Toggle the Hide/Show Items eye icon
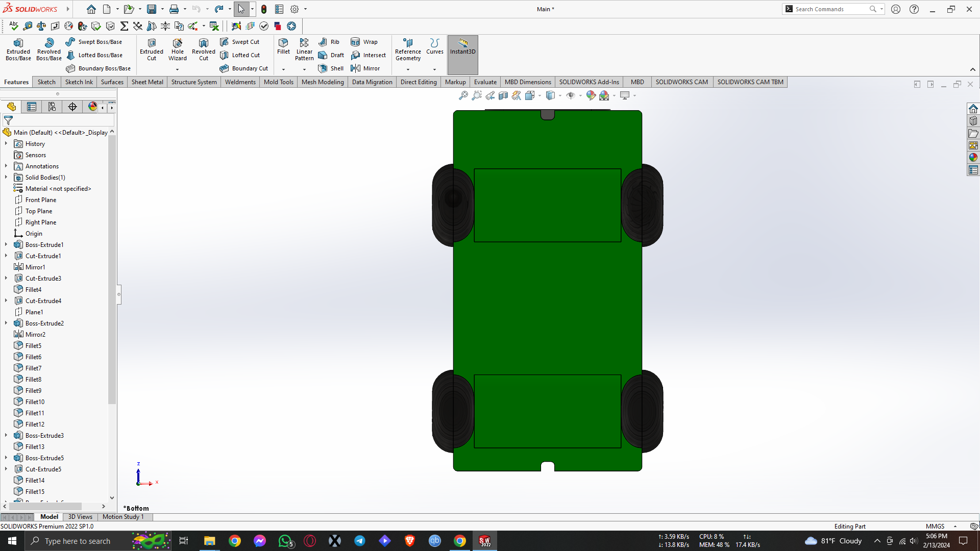Screen dimensions: 980x551 click(571, 95)
